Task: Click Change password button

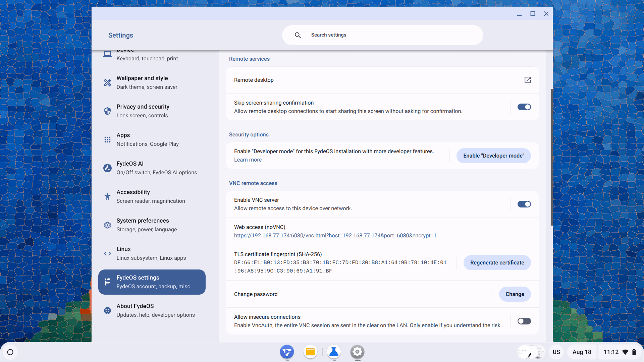Action: 515,294
